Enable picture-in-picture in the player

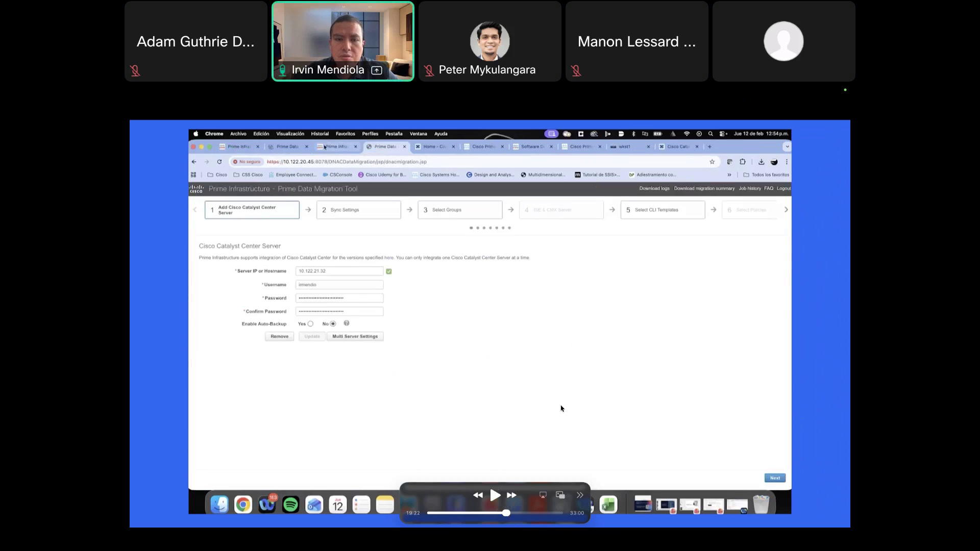click(560, 495)
